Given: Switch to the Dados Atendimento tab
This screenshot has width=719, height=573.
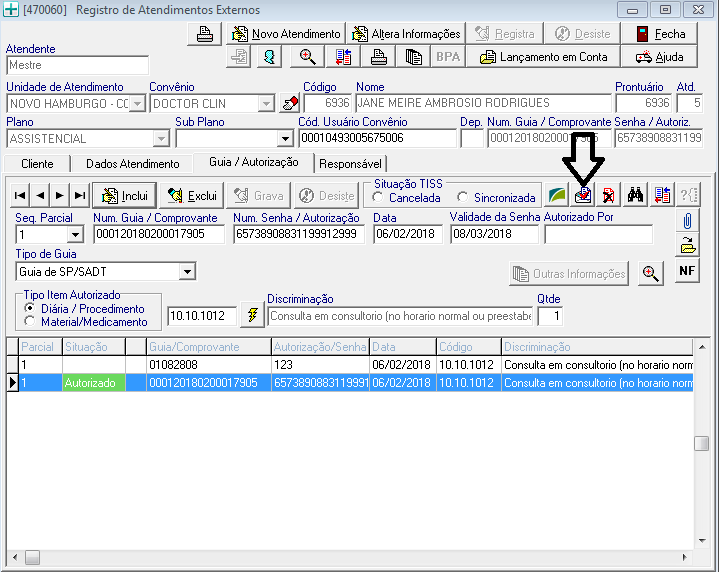Looking at the screenshot, I should coord(133,164).
